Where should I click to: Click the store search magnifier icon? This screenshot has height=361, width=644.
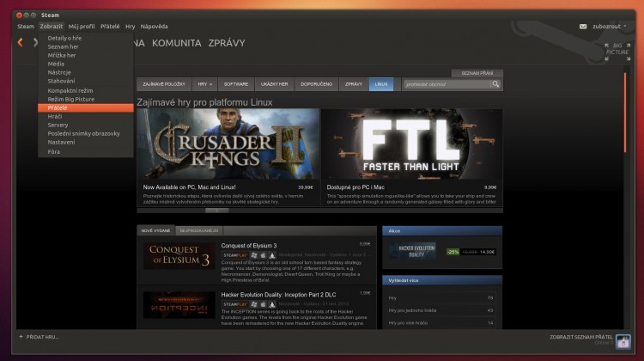[495, 84]
